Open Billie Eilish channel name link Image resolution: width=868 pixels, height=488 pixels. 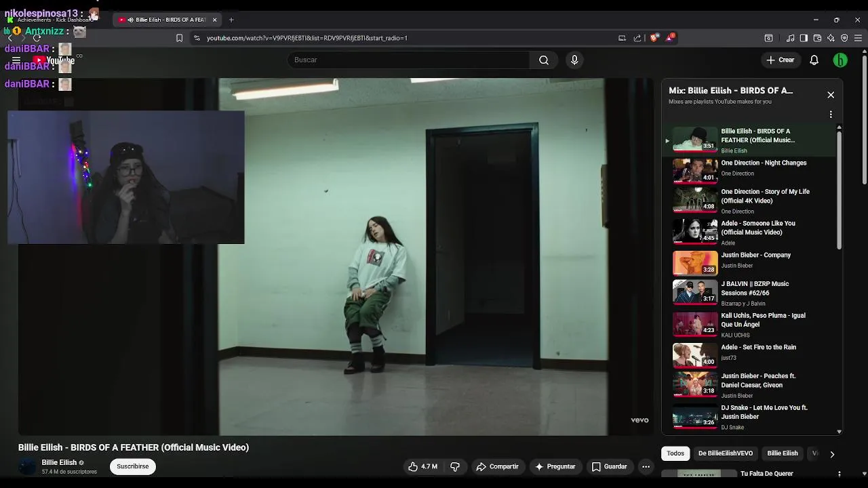coord(59,462)
